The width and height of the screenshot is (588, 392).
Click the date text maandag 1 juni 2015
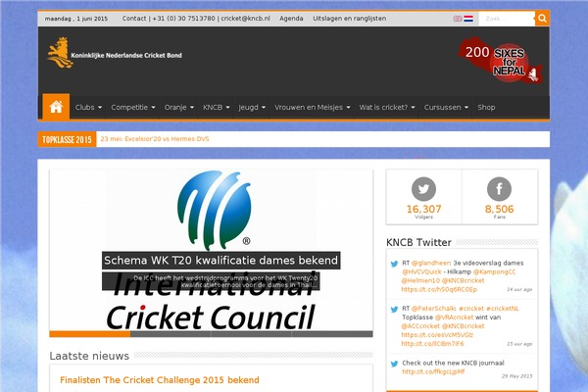point(76,19)
